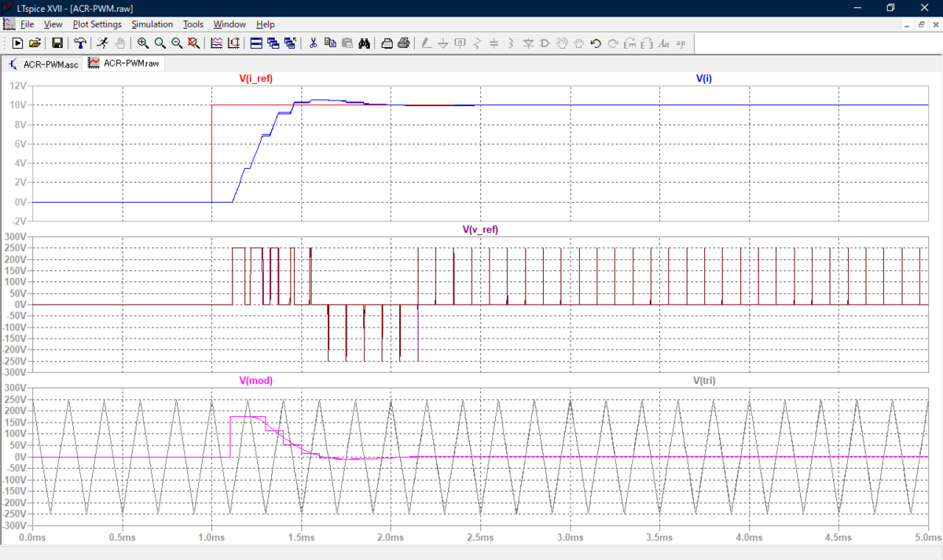This screenshot has width=943, height=560.
Task: Open the Help menu
Action: pyautogui.click(x=266, y=24)
